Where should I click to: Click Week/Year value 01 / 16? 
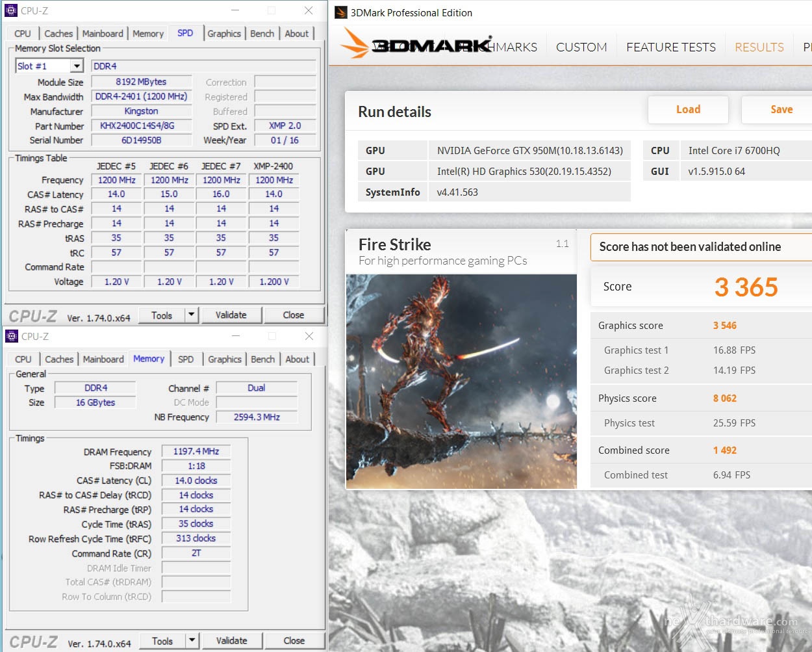pyautogui.click(x=285, y=140)
